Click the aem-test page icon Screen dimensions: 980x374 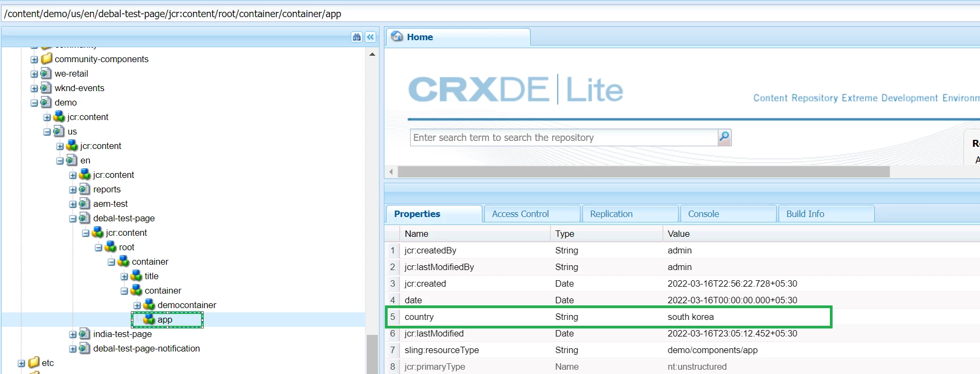[85, 203]
